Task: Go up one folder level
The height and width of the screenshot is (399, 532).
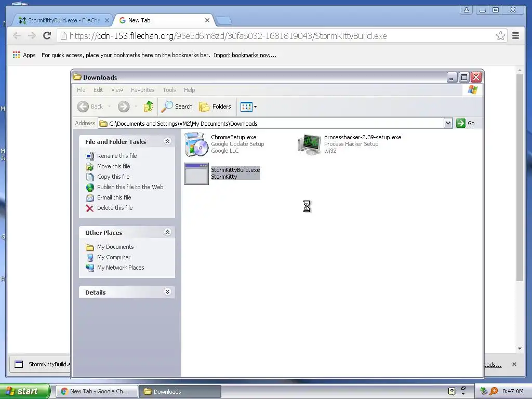Action: point(148,107)
